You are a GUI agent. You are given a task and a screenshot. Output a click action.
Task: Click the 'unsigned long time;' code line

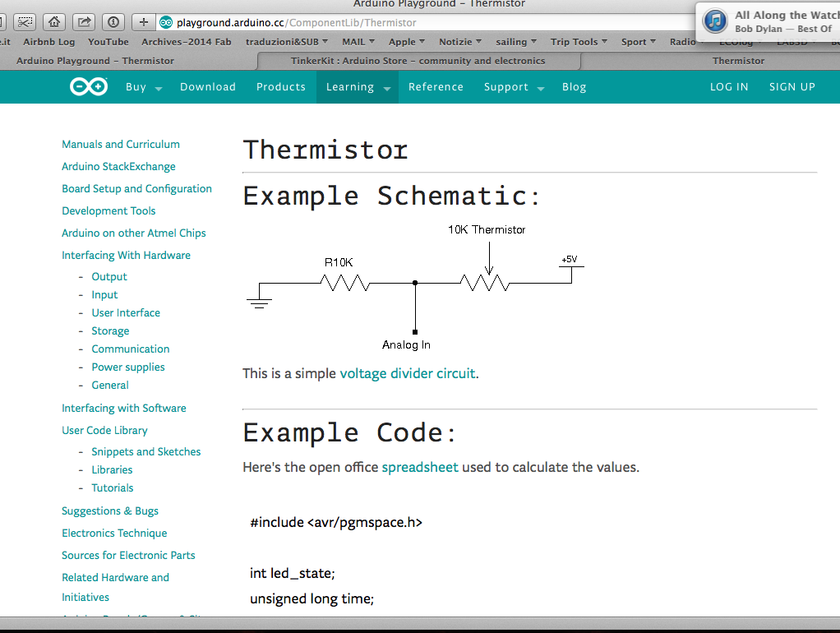coord(312,598)
